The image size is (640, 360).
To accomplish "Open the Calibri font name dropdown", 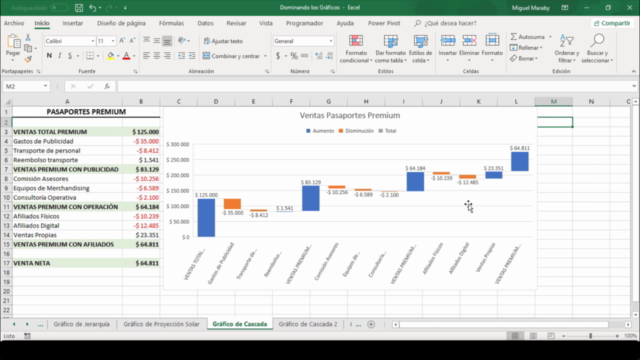I will (93, 41).
